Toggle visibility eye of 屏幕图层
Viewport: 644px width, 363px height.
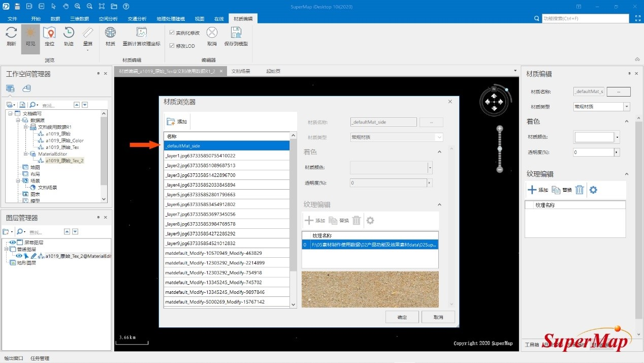pyautogui.click(x=13, y=243)
